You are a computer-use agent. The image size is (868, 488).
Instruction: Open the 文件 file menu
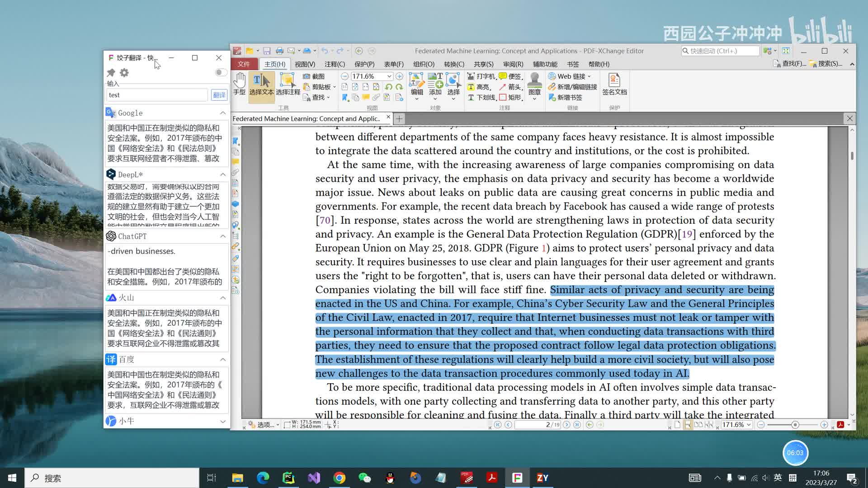tap(244, 64)
